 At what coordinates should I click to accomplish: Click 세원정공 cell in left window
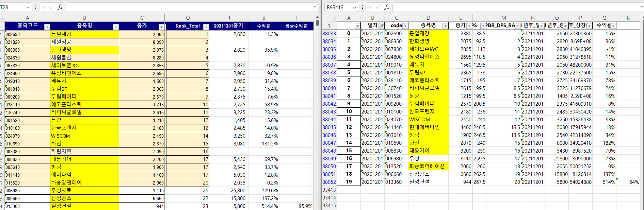coord(84,42)
